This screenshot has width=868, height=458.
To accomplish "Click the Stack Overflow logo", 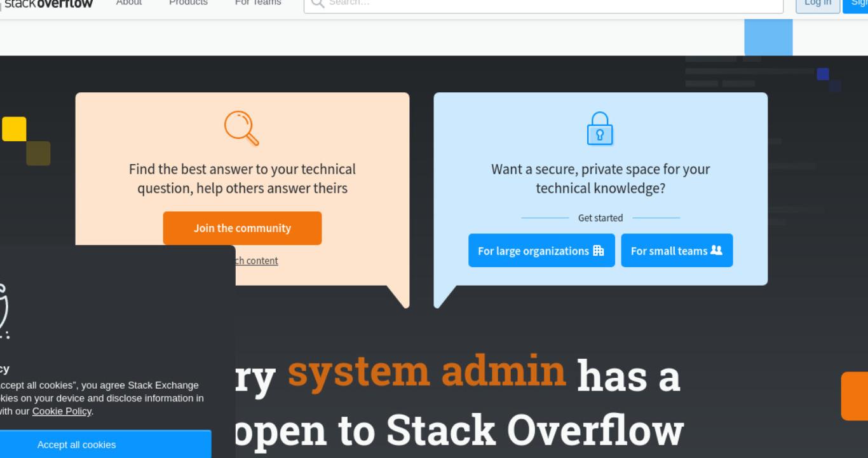I will [x=46, y=3].
